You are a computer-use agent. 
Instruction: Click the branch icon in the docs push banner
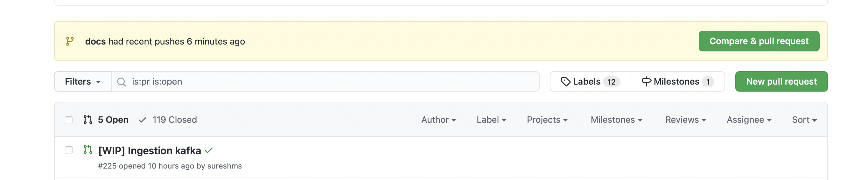[x=70, y=41]
